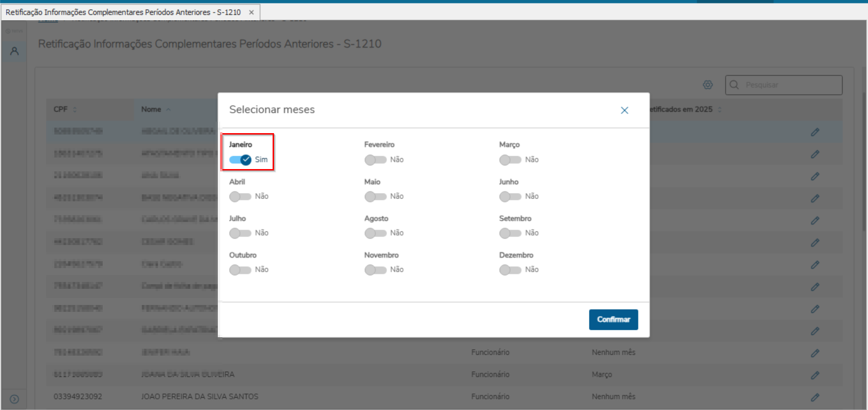Close the Selecionar meses dialog
This screenshot has height=410, width=868.
click(x=624, y=111)
